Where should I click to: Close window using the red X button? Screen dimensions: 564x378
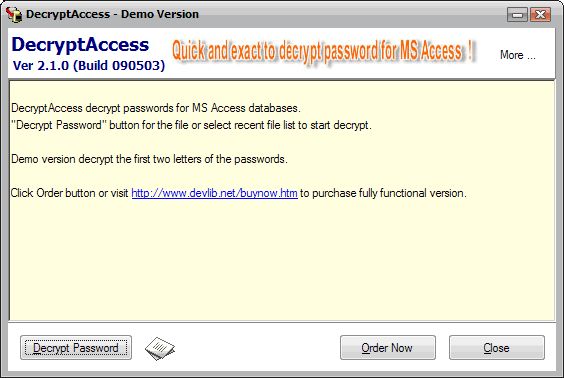540,15
